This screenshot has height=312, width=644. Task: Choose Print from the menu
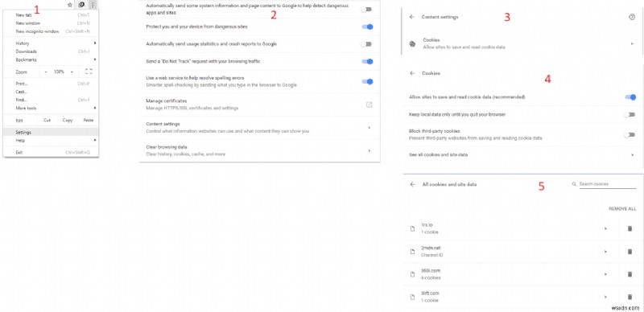point(51,84)
